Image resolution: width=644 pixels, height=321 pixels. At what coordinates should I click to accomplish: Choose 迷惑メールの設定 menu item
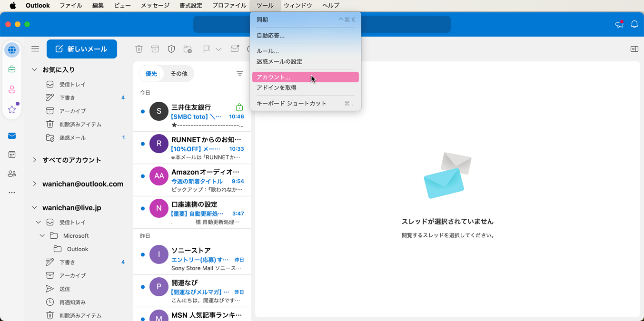point(305,61)
